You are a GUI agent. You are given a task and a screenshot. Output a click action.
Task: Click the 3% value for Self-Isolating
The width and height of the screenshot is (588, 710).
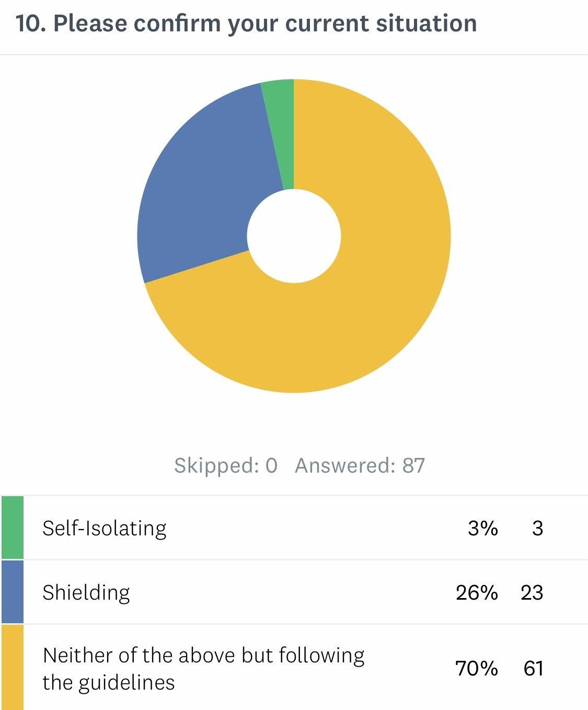pyautogui.click(x=482, y=528)
